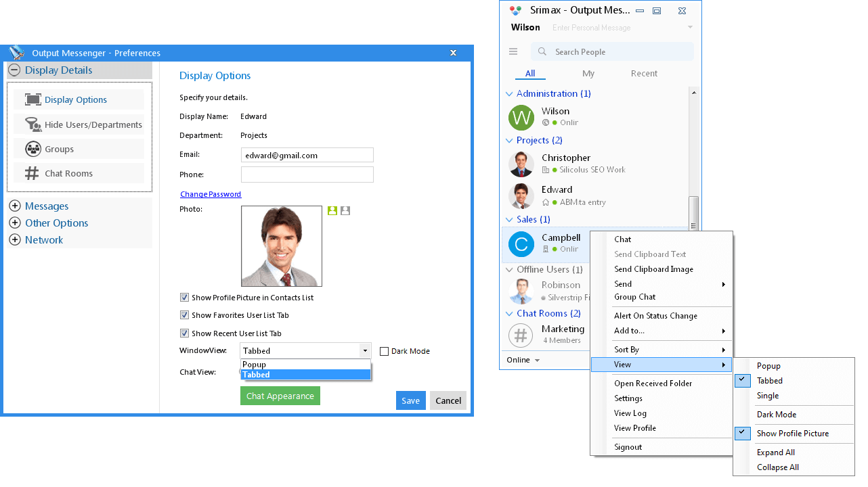Screen dimensions: 868x487
Task: Click the Preferences window title icon
Action: coord(16,53)
